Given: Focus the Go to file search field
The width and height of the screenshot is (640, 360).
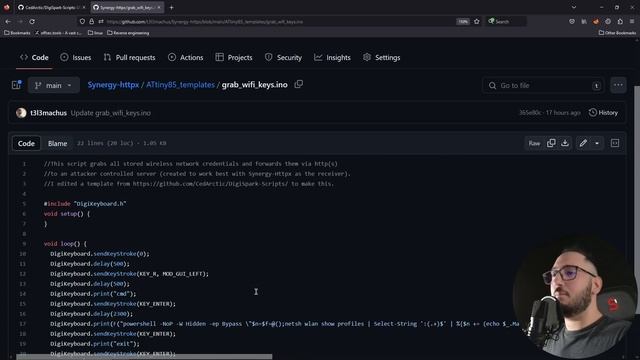Looking at the screenshot, I should coord(543,85).
